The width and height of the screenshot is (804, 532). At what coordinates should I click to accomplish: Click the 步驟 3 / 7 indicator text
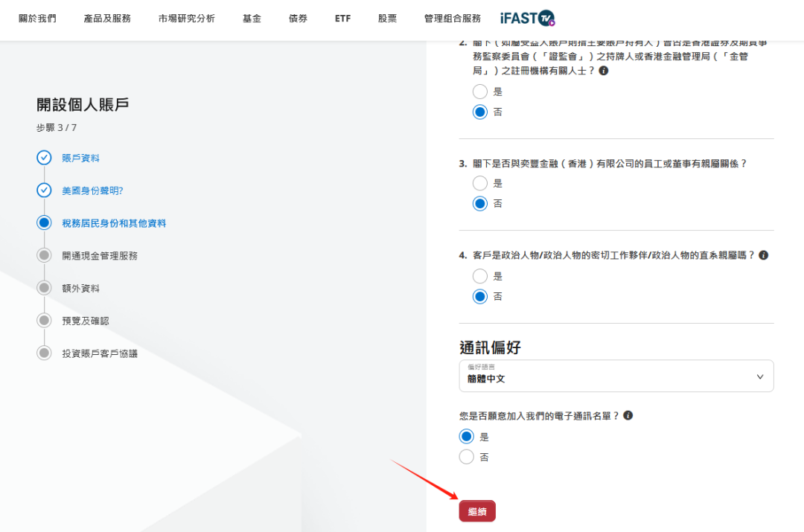[x=57, y=128]
